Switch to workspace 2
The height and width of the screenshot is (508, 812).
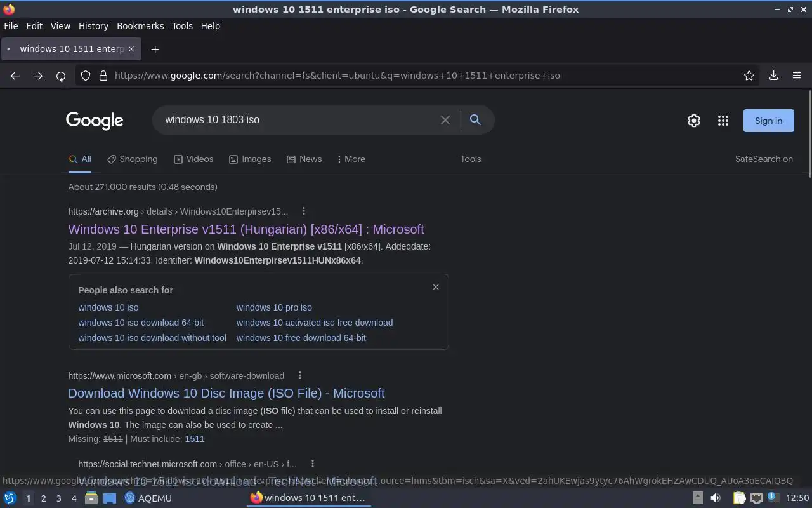(x=43, y=498)
